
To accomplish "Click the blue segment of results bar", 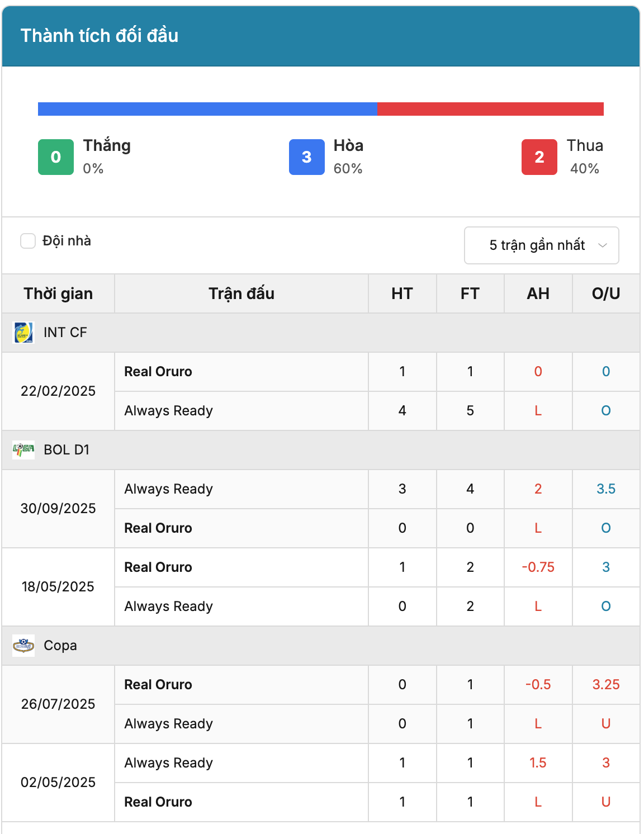I will coord(208,109).
